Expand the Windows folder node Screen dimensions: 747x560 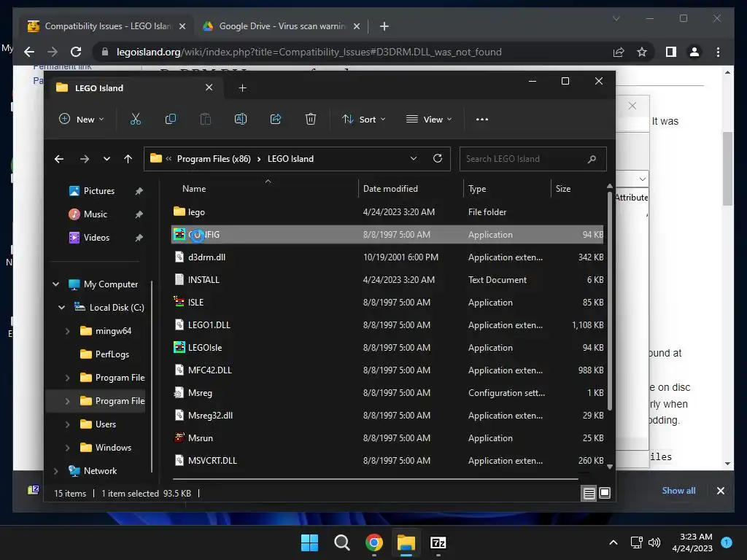pos(67,448)
